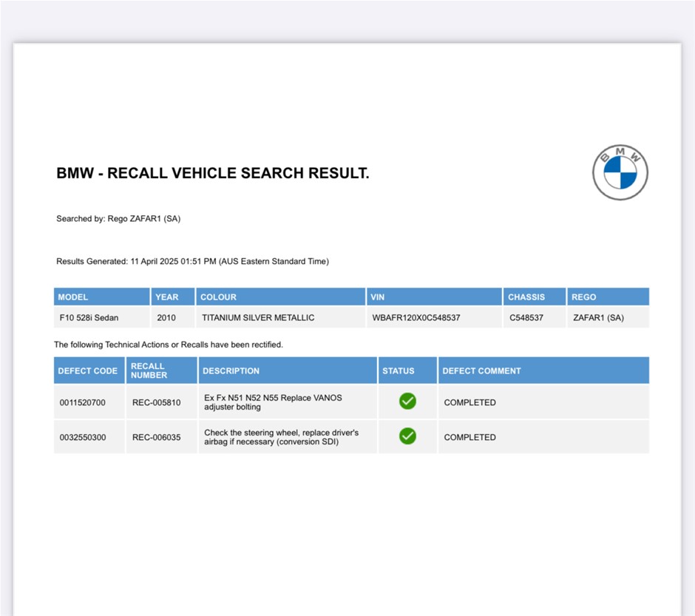Click the VIN value WBAFR120X0C548537
The width and height of the screenshot is (695, 616).
point(416,318)
